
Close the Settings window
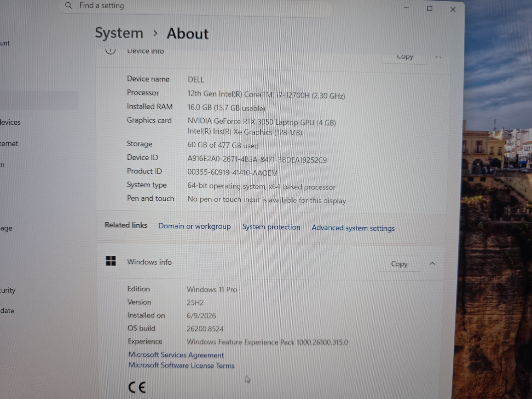(453, 9)
